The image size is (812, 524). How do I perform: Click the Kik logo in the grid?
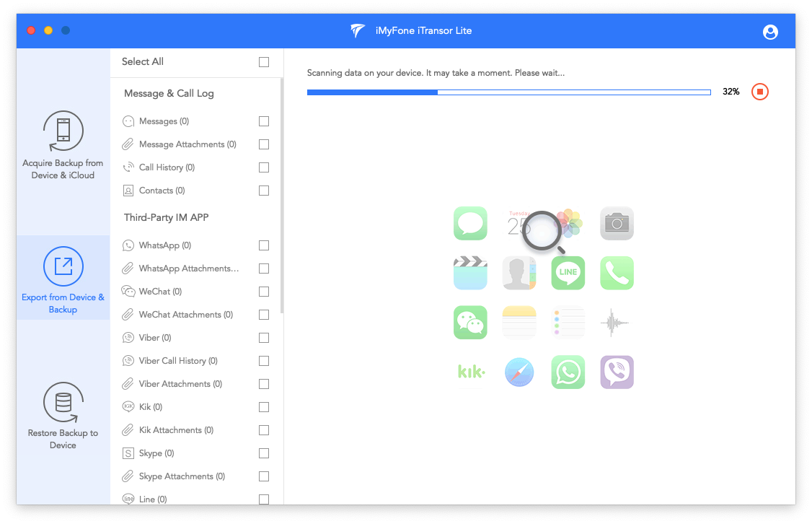(471, 372)
